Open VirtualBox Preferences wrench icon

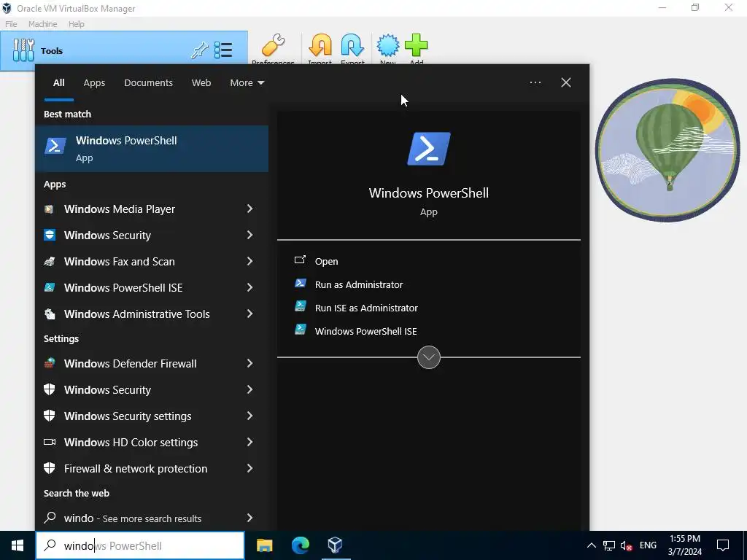click(274, 45)
